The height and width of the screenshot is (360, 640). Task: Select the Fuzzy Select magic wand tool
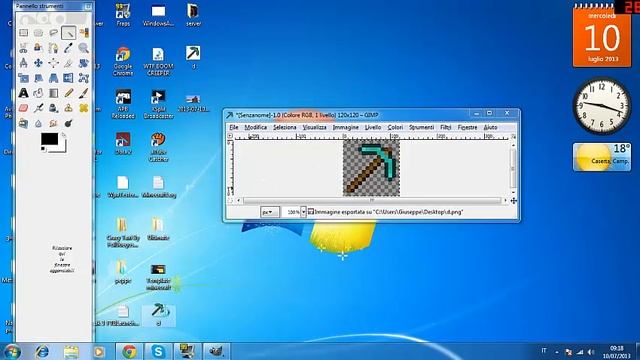click(x=69, y=33)
